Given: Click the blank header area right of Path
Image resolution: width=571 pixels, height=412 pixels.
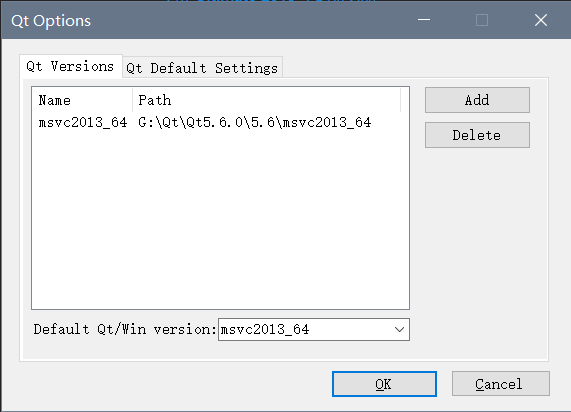Looking at the screenshot, I should tap(405, 100).
